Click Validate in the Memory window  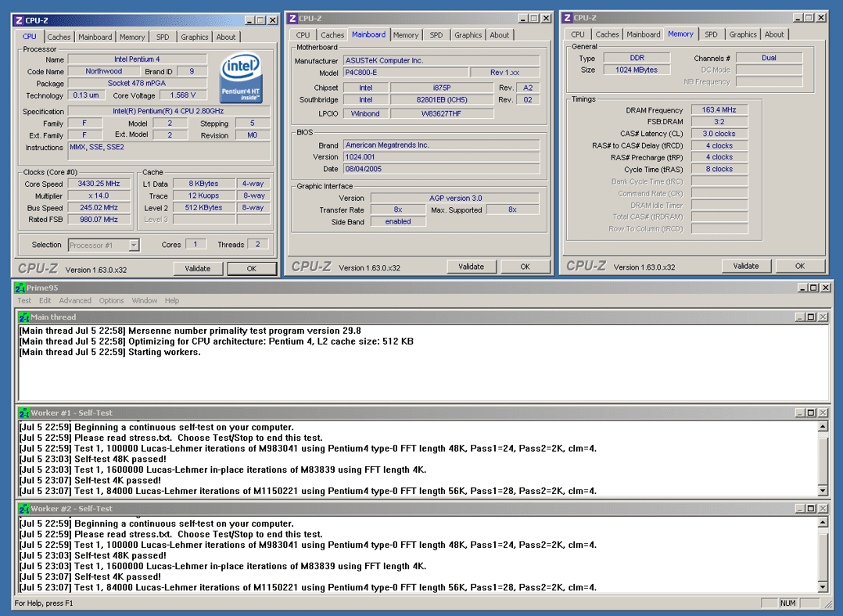tap(746, 266)
